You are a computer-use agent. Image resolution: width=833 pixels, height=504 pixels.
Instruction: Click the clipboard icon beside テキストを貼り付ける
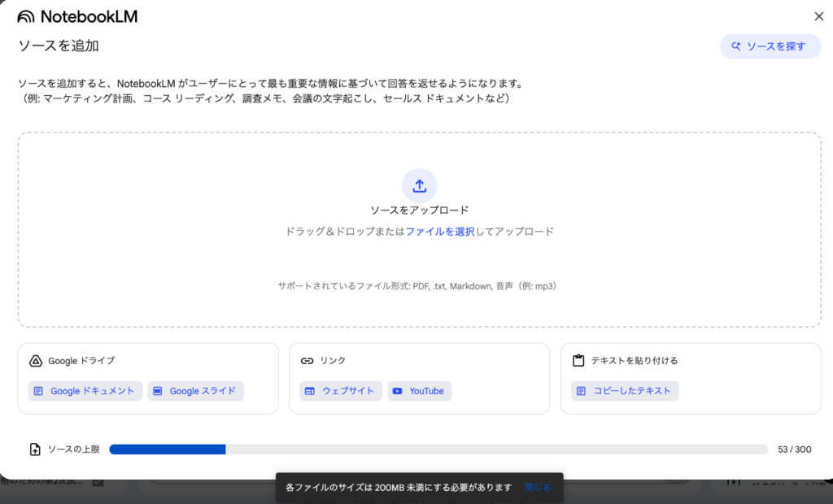click(578, 361)
